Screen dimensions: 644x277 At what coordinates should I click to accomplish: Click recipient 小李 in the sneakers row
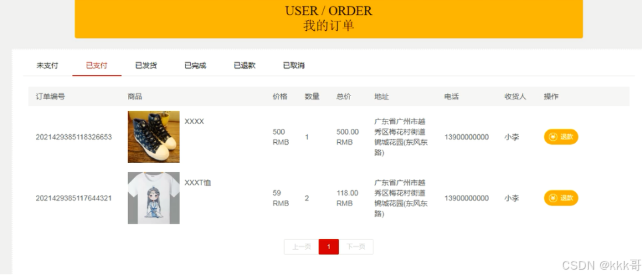[512, 137]
